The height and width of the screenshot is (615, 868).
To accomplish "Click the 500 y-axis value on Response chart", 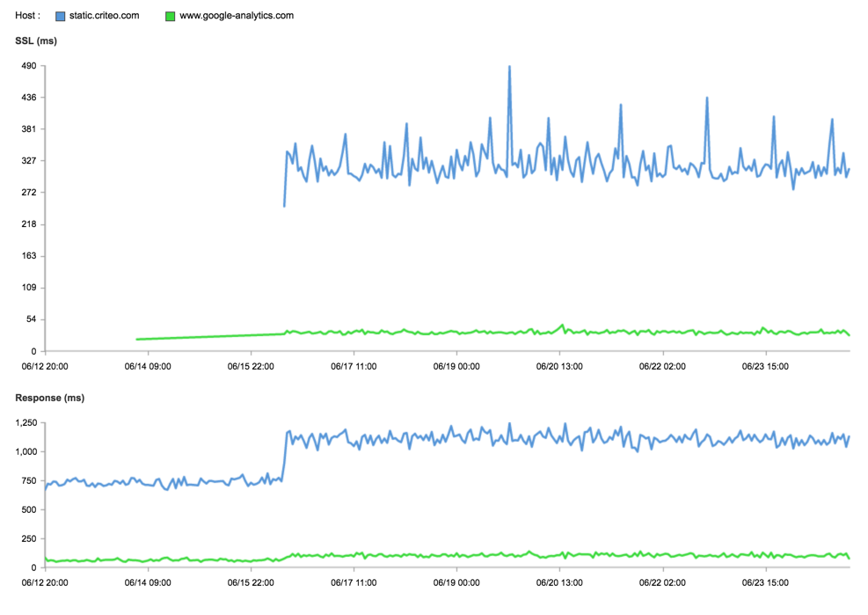I will pos(29,509).
